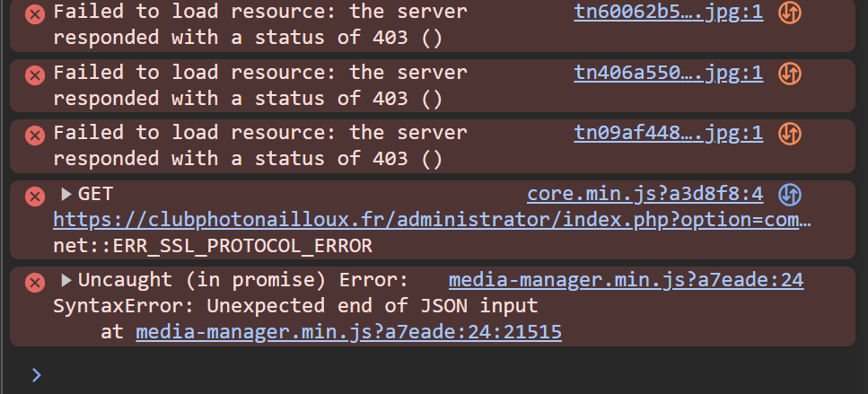The height and width of the screenshot is (394, 868).
Task: Click the error icon on the Uncaught promise row
Action: pyautogui.click(x=35, y=282)
